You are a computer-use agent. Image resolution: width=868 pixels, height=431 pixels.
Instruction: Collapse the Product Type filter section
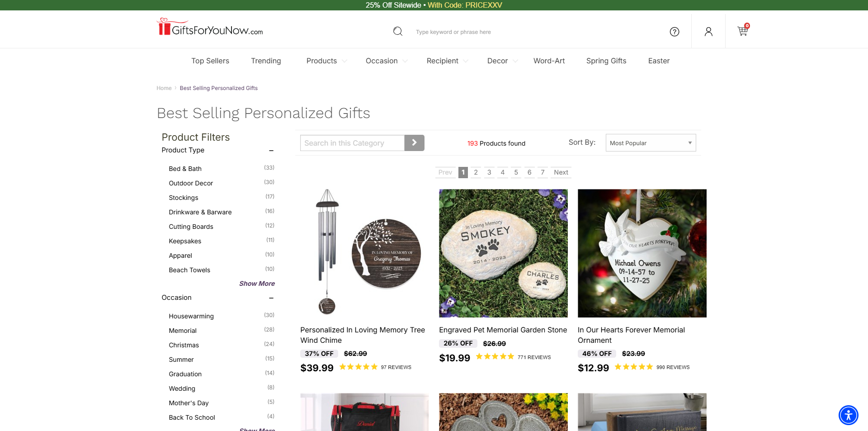tap(271, 151)
